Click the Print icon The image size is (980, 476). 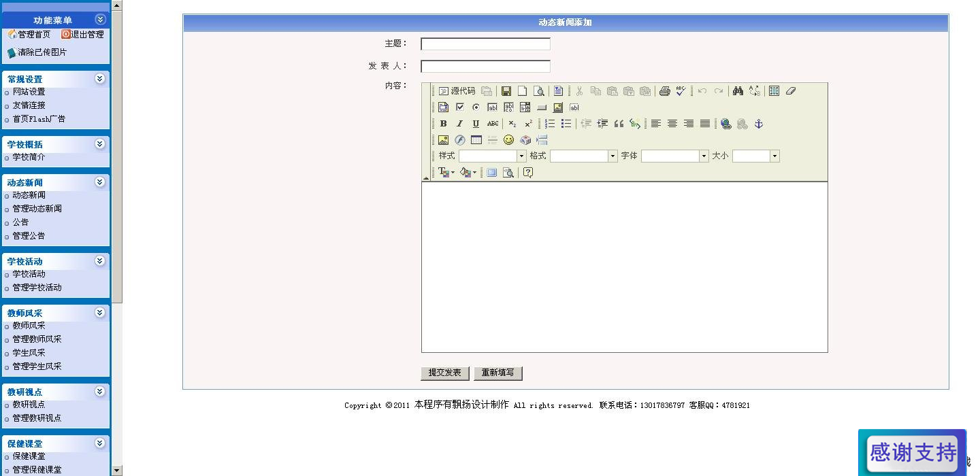pos(664,91)
